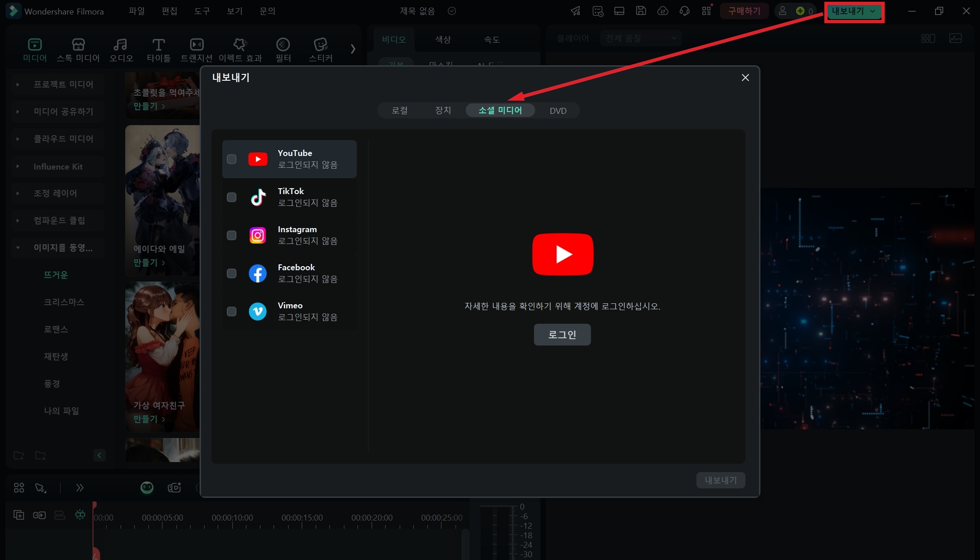Open the Transitions tool icon

[x=196, y=44]
